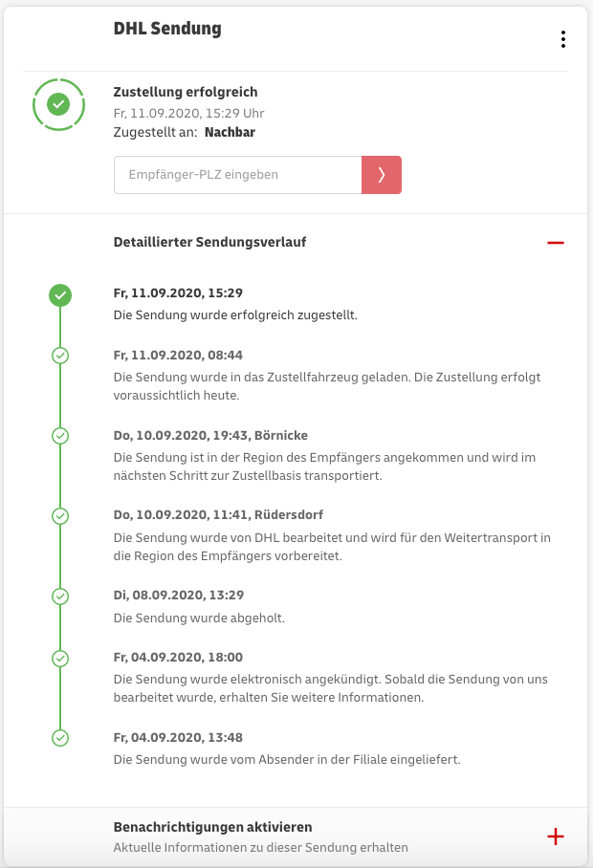Click the checkmark for 04.09.2020, 13:48
The height and width of the screenshot is (868, 593).
coord(60,738)
